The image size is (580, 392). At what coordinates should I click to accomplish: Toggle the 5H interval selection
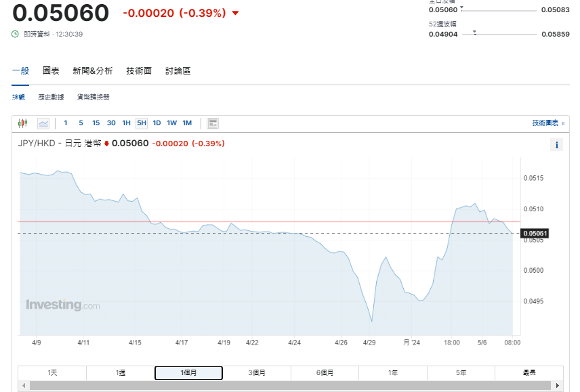(140, 123)
